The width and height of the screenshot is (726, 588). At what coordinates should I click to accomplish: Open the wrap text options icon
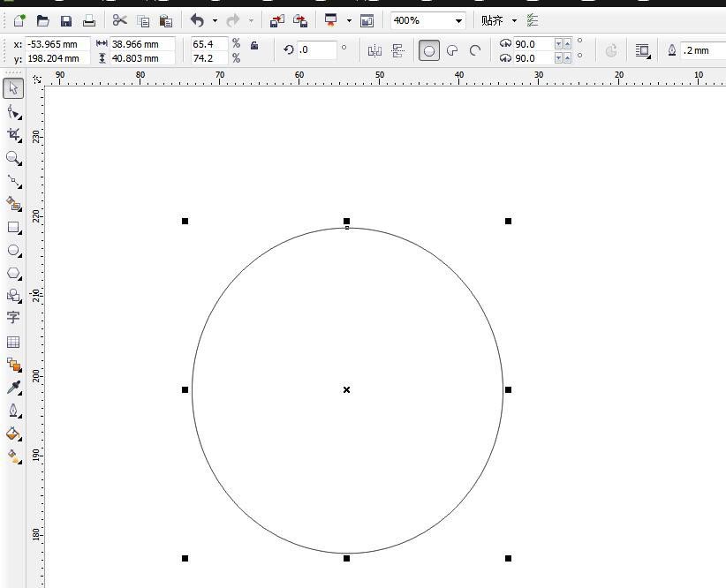643,50
